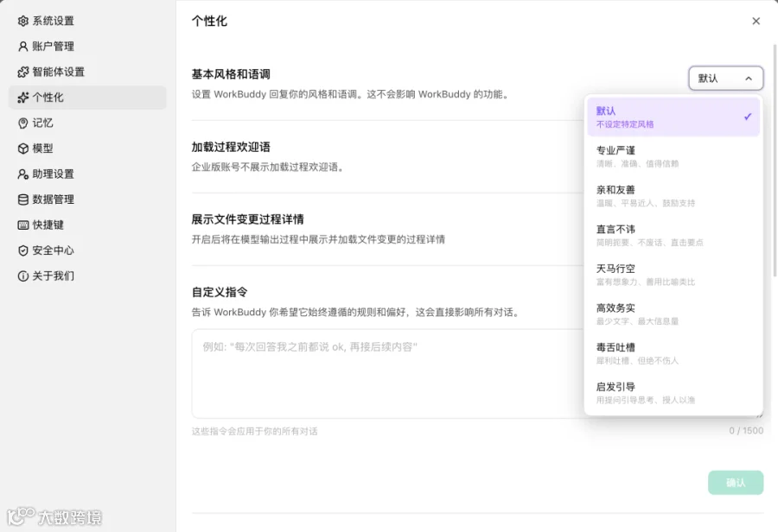Click the 展示文件变更过程详情 heading
778x532 pixels.
(247, 219)
